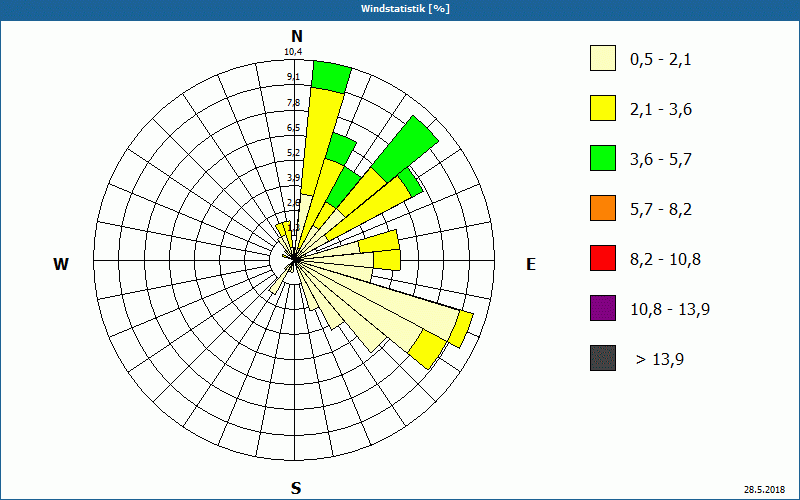Click the outermost green segment of the northernmost bar
This screenshot has height=500, width=800.
point(331,77)
